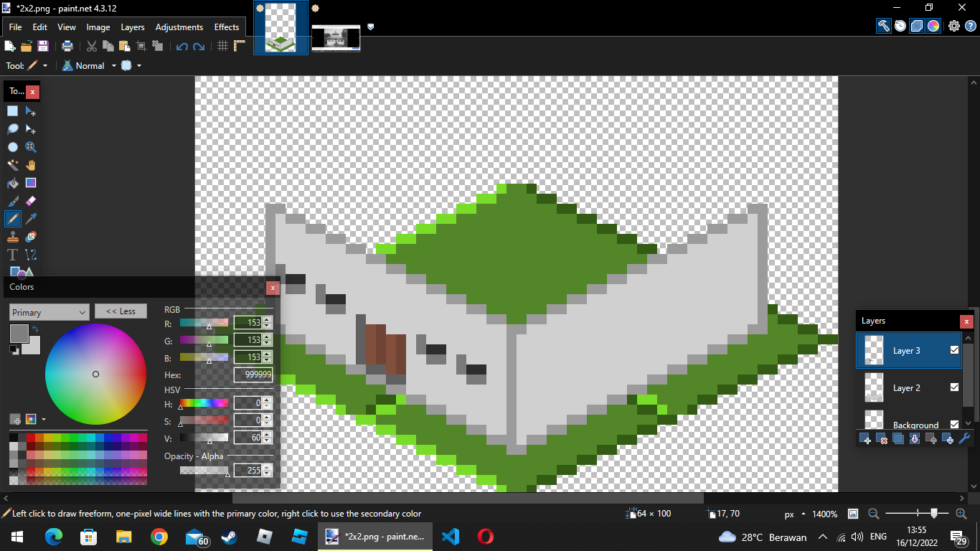Image resolution: width=980 pixels, height=551 pixels.
Task: Toggle Layer 2 visibility checkbox
Action: pyautogui.click(x=954, y=387)
